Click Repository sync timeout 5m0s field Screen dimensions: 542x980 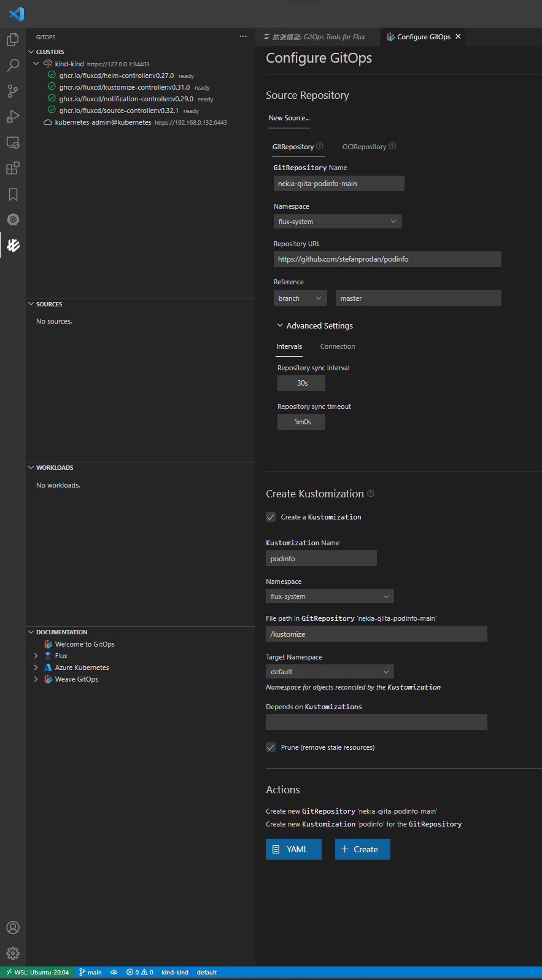(301, 422)
